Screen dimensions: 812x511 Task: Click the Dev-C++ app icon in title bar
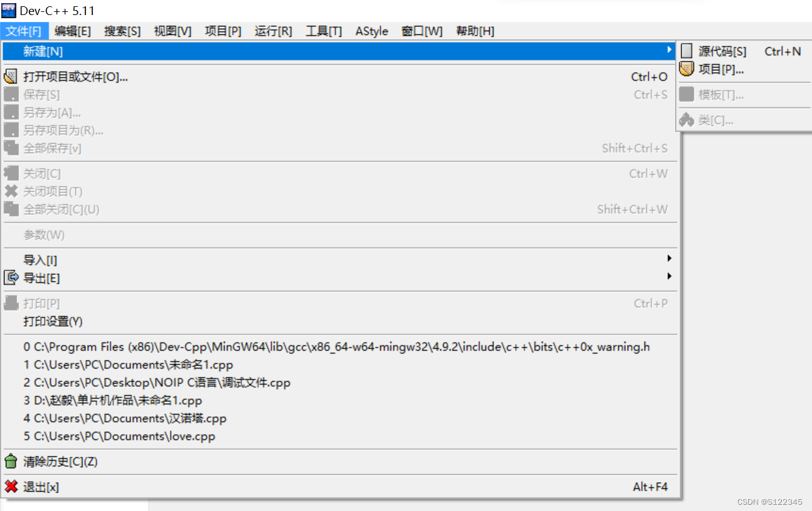(9, 11)
